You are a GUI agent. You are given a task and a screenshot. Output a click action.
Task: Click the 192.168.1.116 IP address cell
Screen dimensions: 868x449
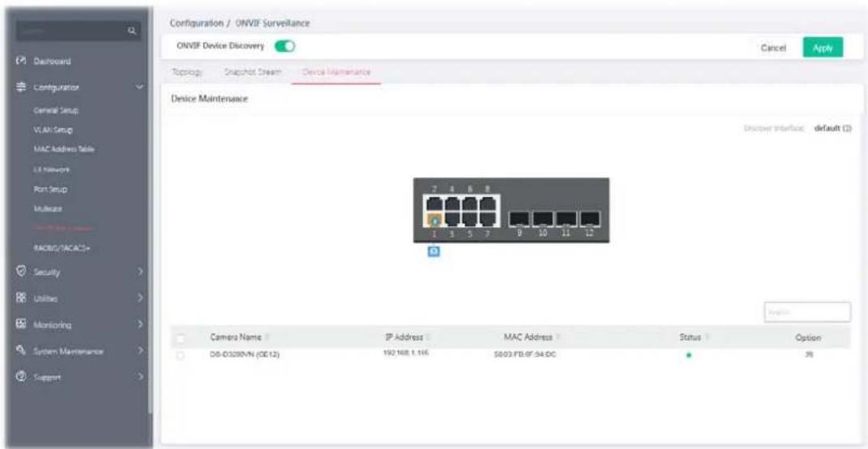coord(406,354)
